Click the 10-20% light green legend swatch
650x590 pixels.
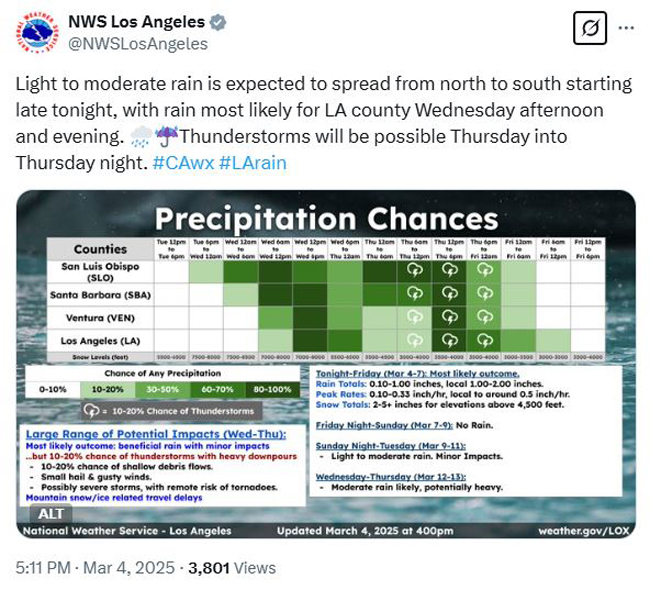(107, 389)
